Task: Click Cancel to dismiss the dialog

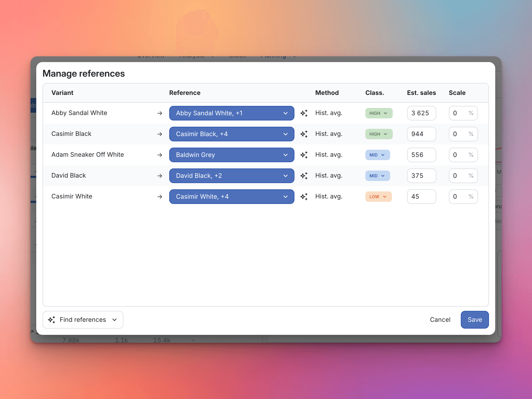Action: pos(440,320)
